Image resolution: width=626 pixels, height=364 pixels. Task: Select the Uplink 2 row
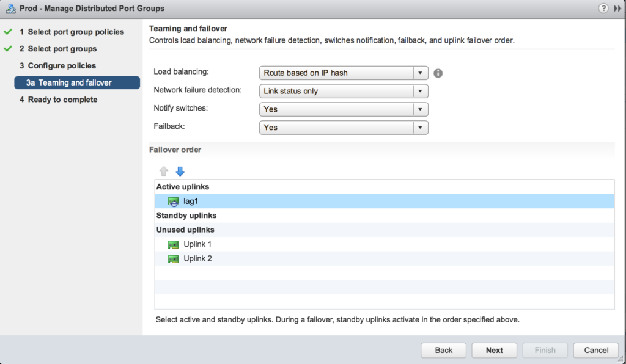click(x=385, y=259)
